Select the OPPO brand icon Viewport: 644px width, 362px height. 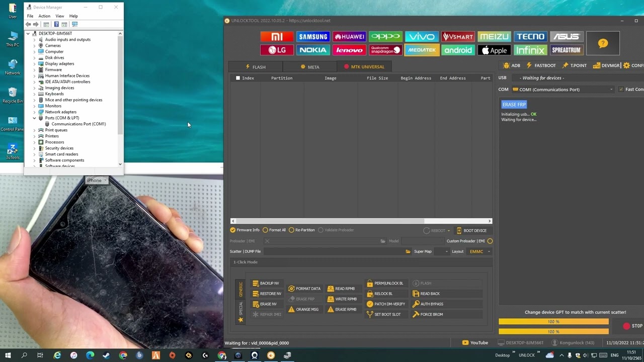coord(385,37)
